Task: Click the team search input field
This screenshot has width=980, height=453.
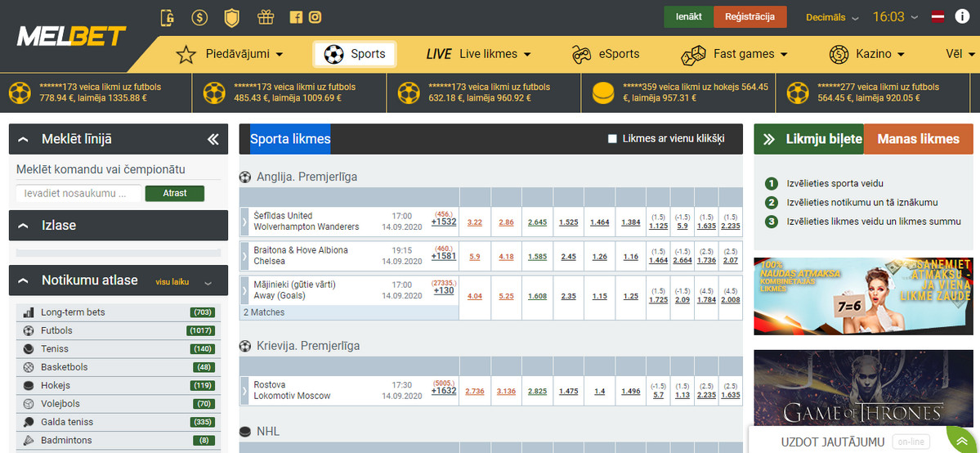Action: click(78, 194)
